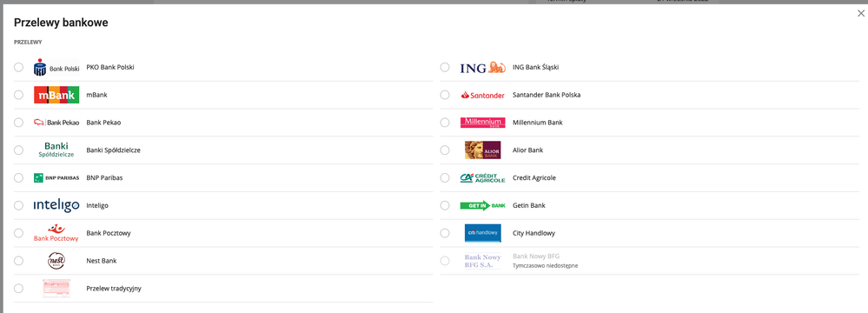Click the 'ING Bank Śląski' label text
Image resolution: width=868 pixels, height=313 pixels.
coord(536,67)
